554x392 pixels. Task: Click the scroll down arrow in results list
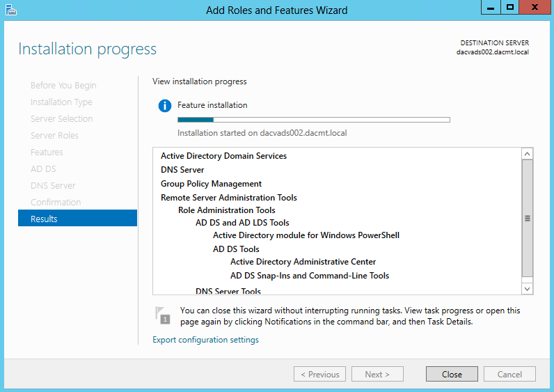pos(527,289)
